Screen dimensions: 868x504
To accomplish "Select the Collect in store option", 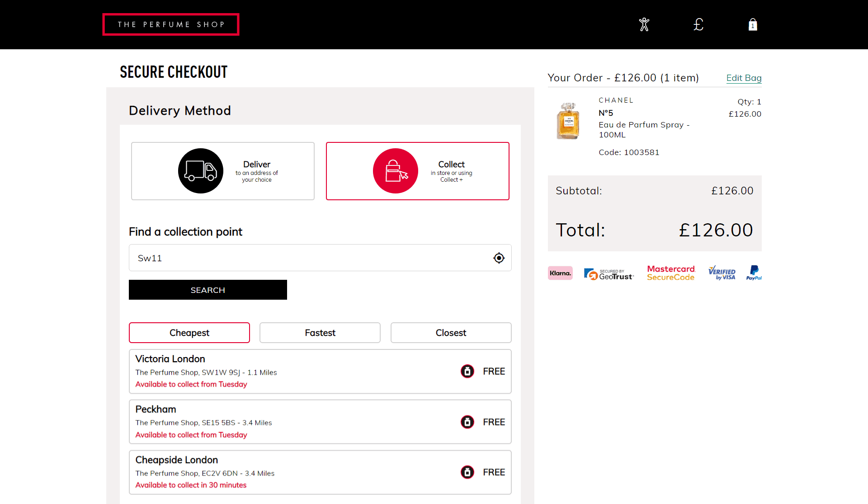I will tap(417, 171).
